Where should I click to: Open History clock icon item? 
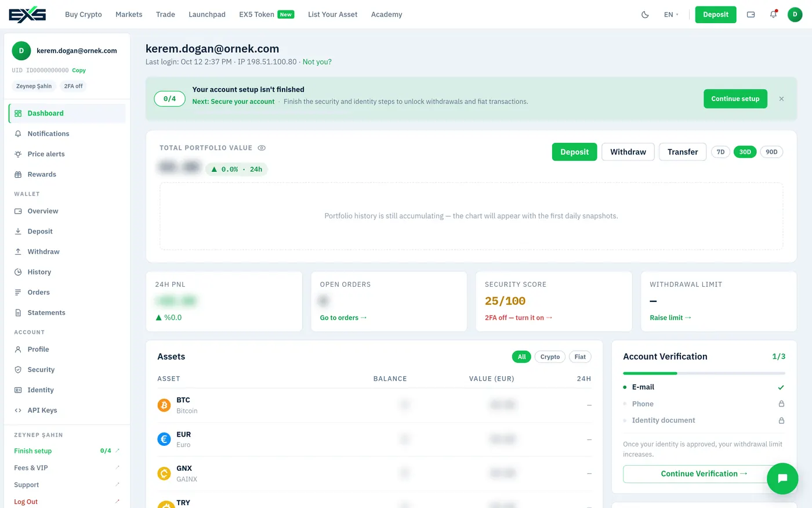[67, 272]
